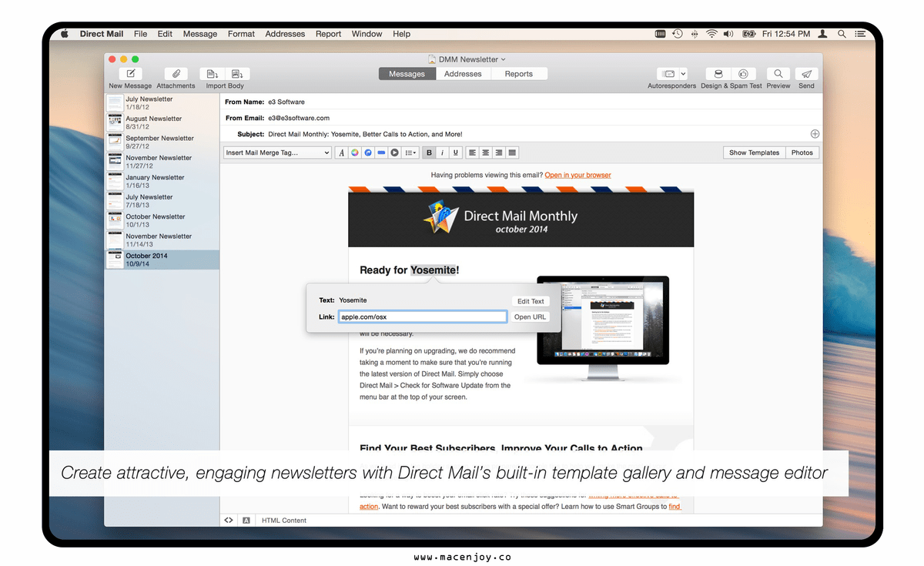The height and width of the screenshot is (566, 924).
Task: Switch to source code view icon
Action: 229,521
